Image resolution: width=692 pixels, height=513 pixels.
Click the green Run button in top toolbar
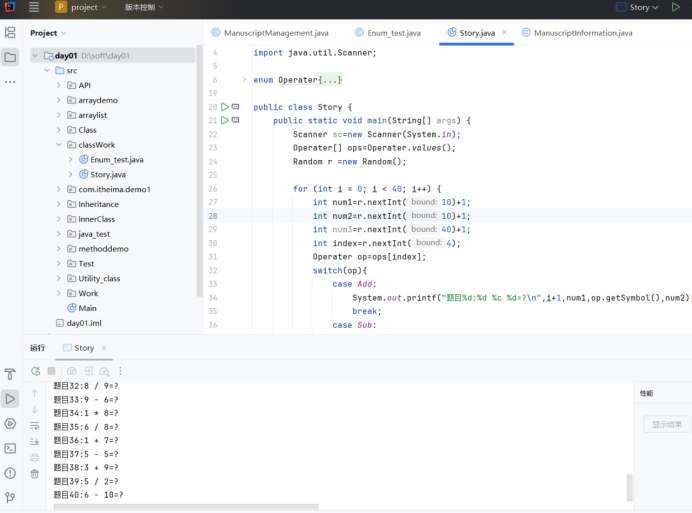pyautogui.click(x=676, y=7)
